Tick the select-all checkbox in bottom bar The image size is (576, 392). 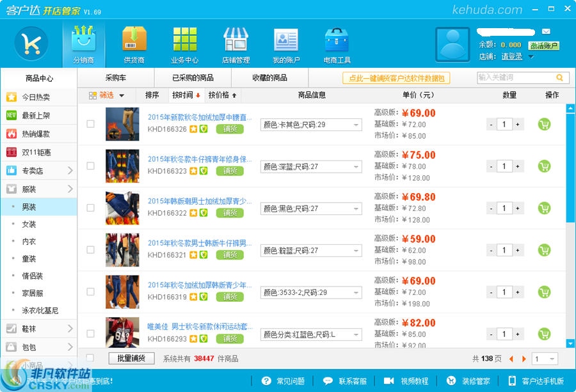click(x=90, y=359)
